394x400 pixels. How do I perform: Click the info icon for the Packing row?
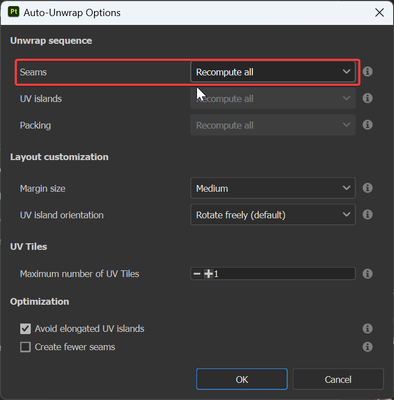(x=367, y=125)
